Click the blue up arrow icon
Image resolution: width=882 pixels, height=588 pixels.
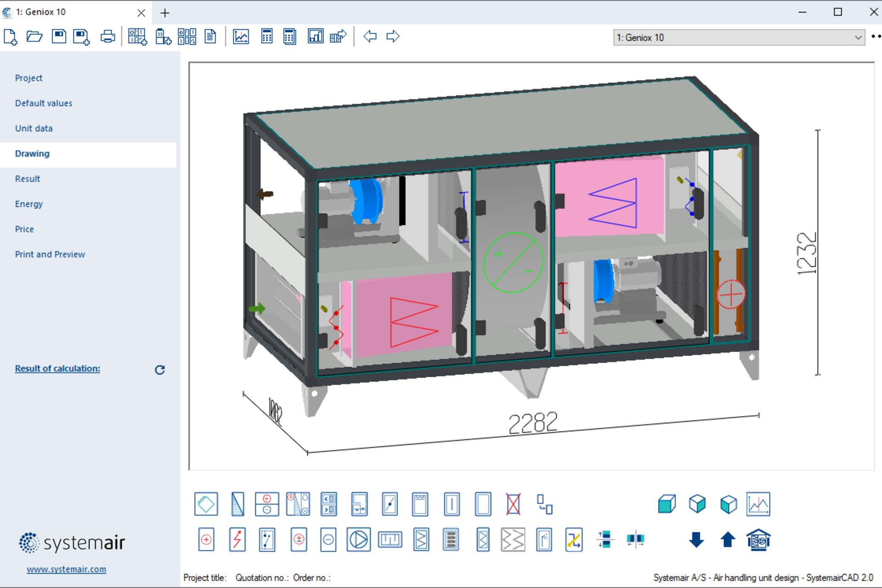tap(728, 539)
